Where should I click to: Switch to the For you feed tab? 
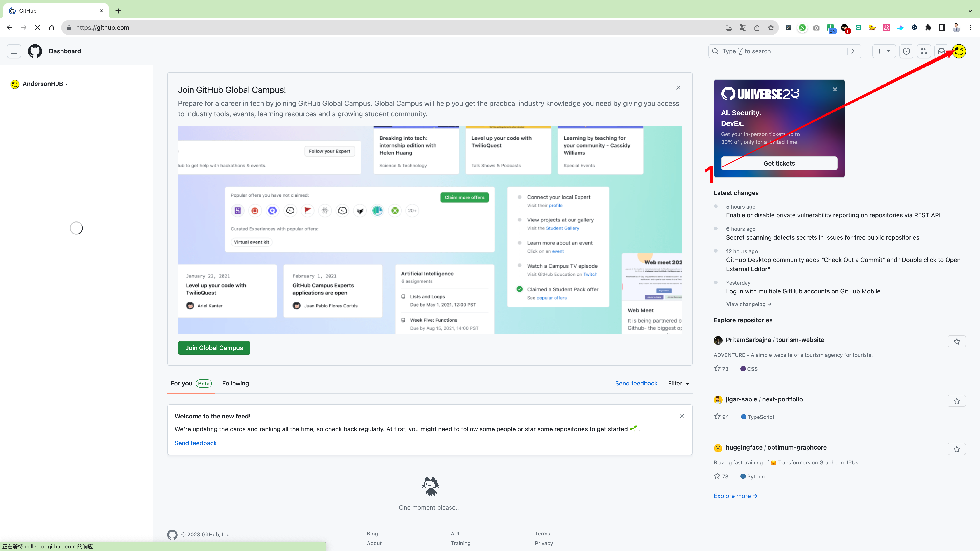click(191, 383)
